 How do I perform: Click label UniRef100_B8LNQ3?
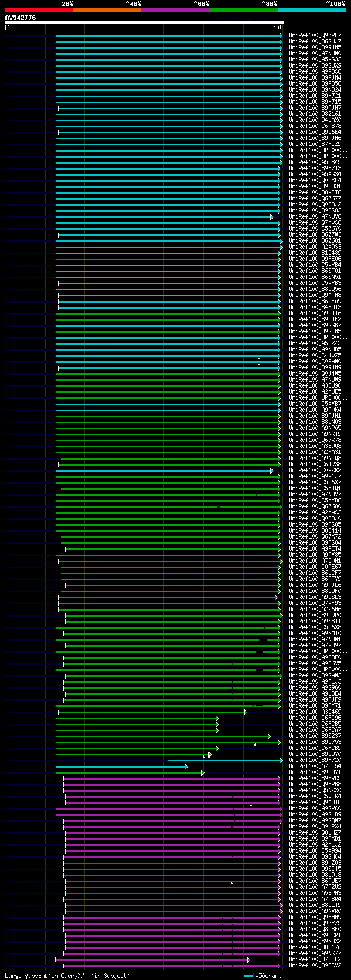tap(315, 422)
